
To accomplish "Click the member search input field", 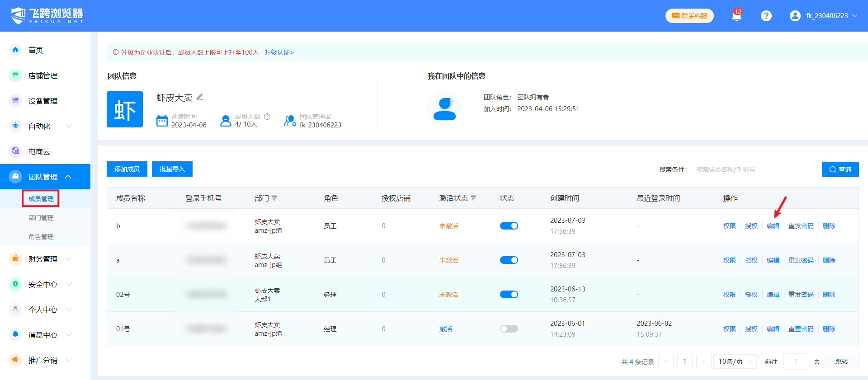I will (x=754, y=169).
